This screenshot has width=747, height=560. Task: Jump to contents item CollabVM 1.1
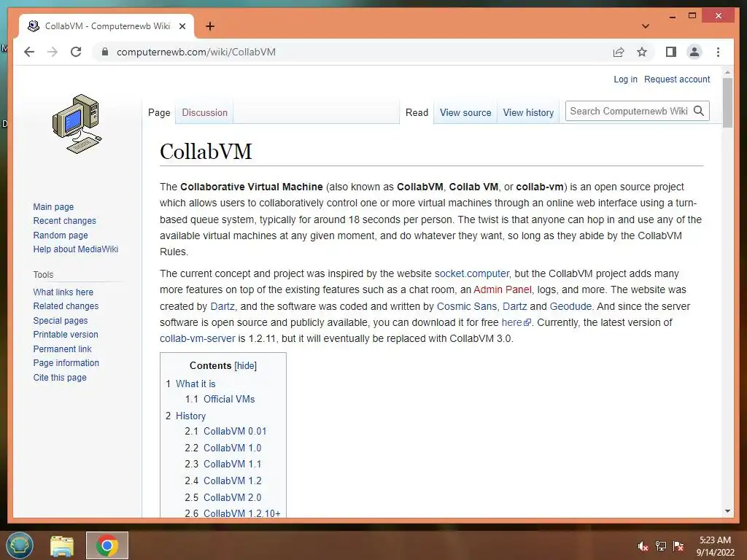click(233, 464)
